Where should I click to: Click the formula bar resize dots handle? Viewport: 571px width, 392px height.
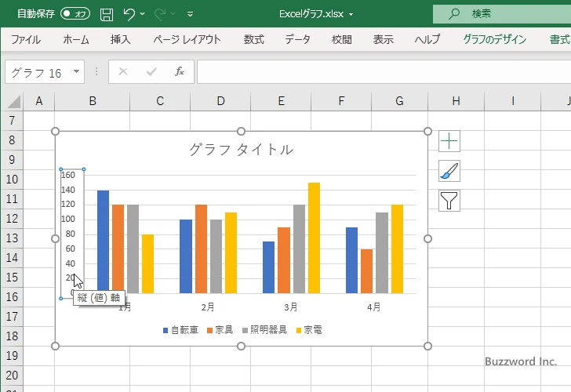(96, 71)
